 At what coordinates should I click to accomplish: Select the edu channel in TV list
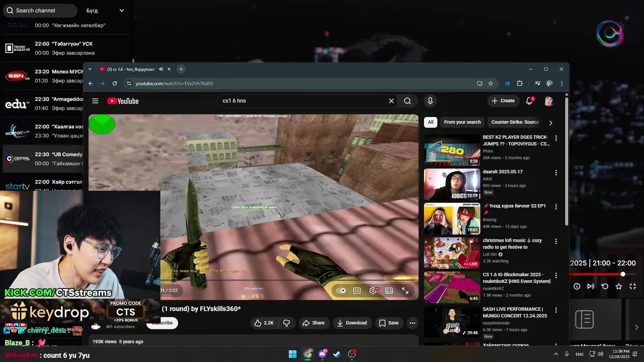click(43, 104)
